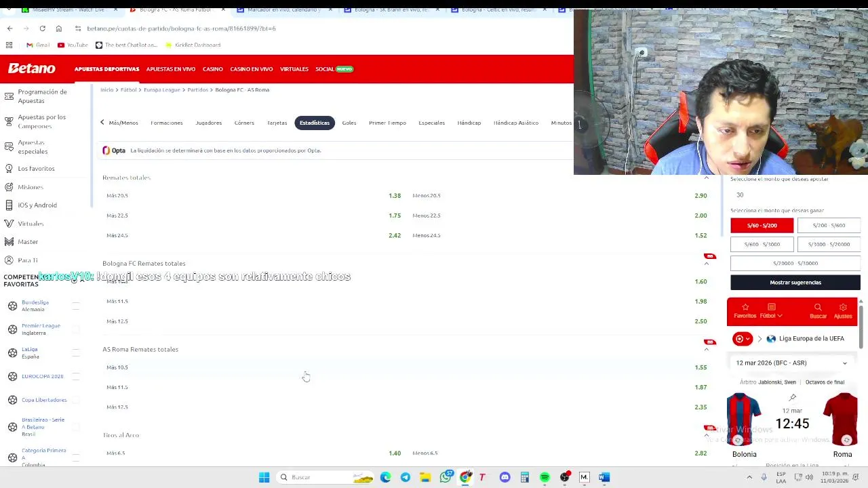Viewport: 868px width, 488px height.
Task: Open WhatsApp from the taskbar
Action: point(445,477)
